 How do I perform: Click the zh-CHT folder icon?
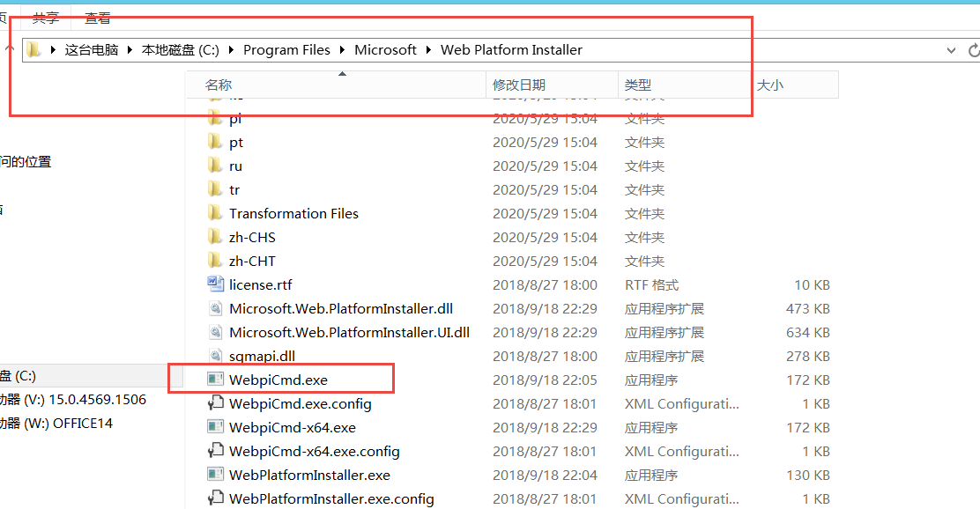click(215, 261)
